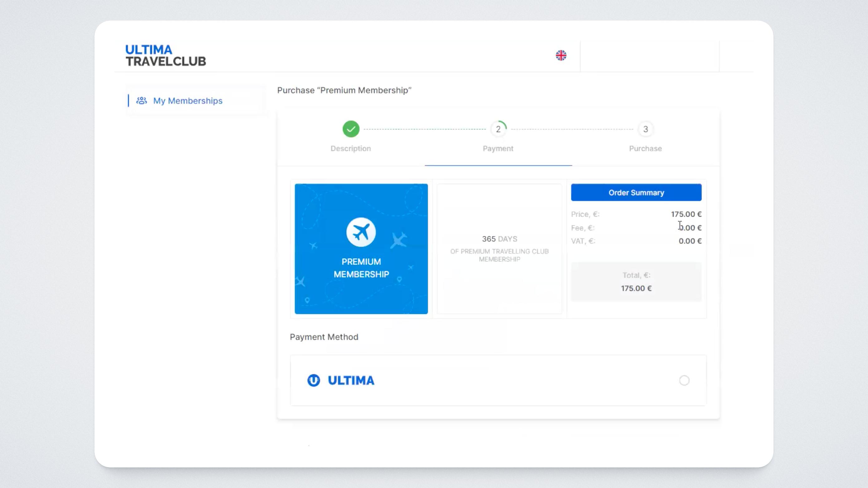868x488 pixels.
Task: Click the Total 175.00 € box
Action: coord(636,282)
